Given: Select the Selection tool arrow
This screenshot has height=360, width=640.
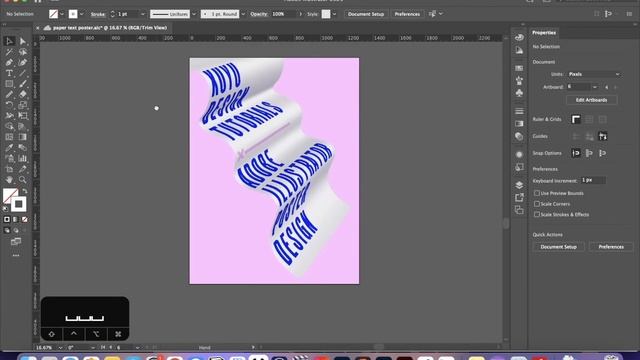Looking at the screenshot, I should point(9,41).
